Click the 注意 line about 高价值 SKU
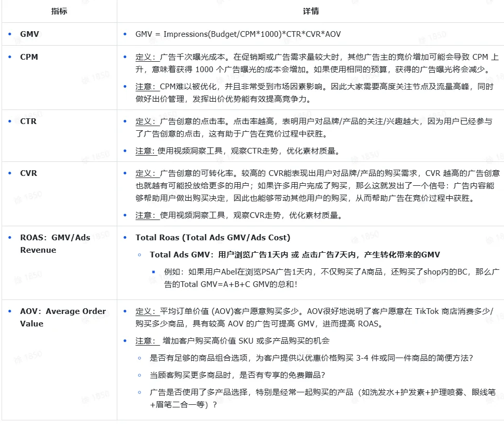Image resolution: width=504 pixels, height=424 pixels. (x=233, y=341)
